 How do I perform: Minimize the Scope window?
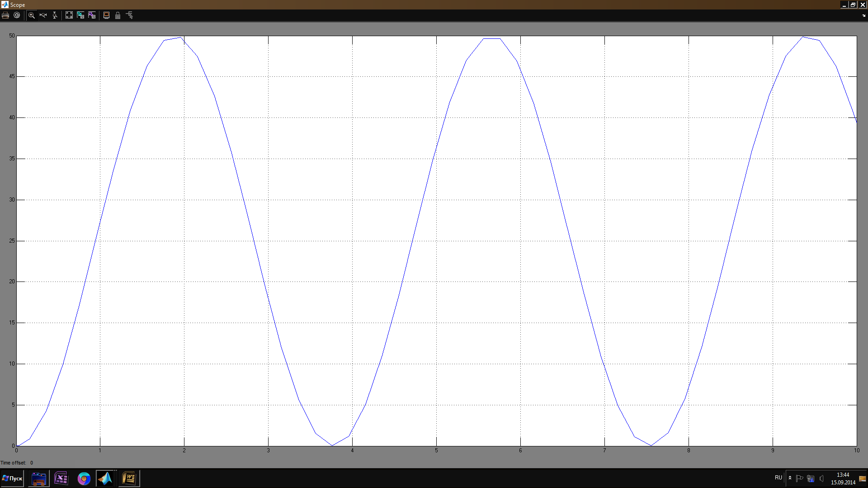(844, 5)
